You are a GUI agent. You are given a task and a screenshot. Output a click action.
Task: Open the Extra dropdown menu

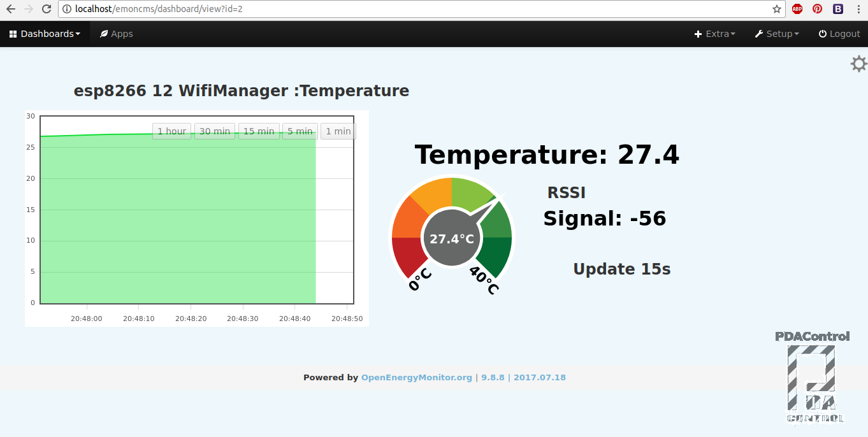tap(714, 34)
